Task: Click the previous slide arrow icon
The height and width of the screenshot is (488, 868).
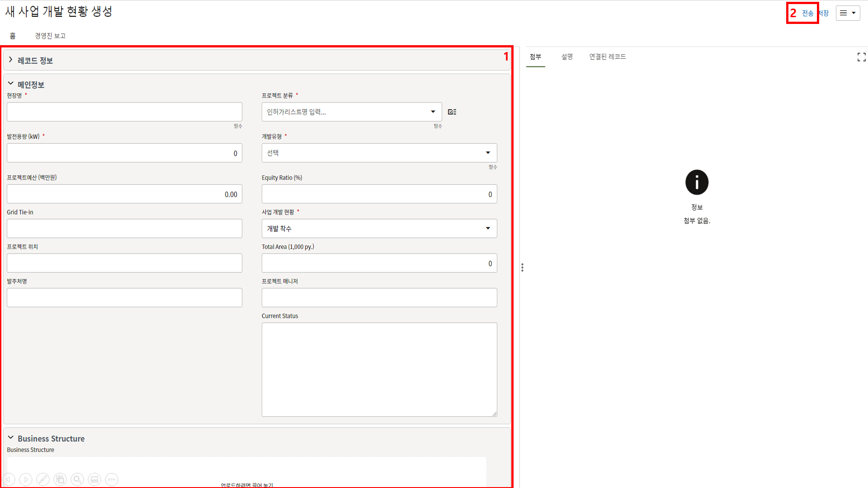Action: 9,479
